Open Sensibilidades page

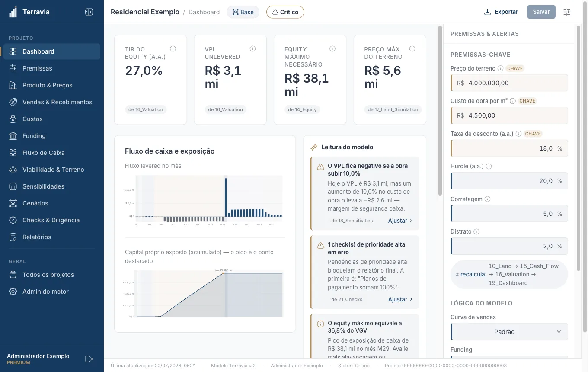(x=52, y=186)
